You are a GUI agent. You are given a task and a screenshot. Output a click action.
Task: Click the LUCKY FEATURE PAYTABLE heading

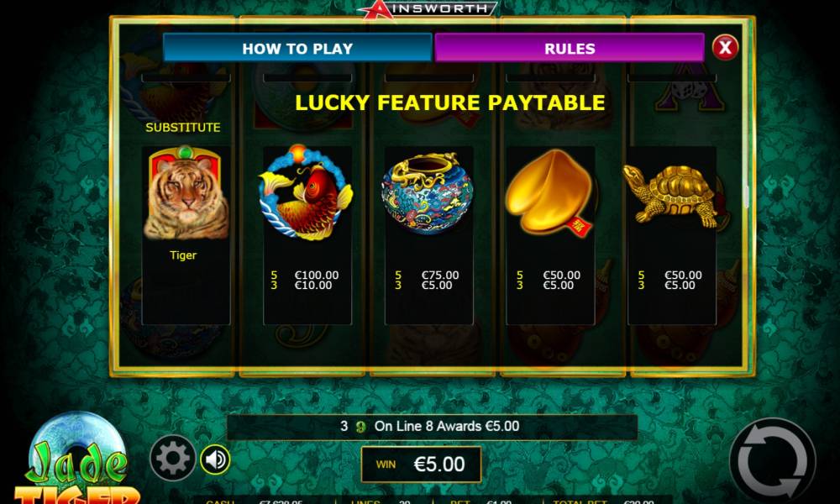pyautogui.click(x=450, y=102)
